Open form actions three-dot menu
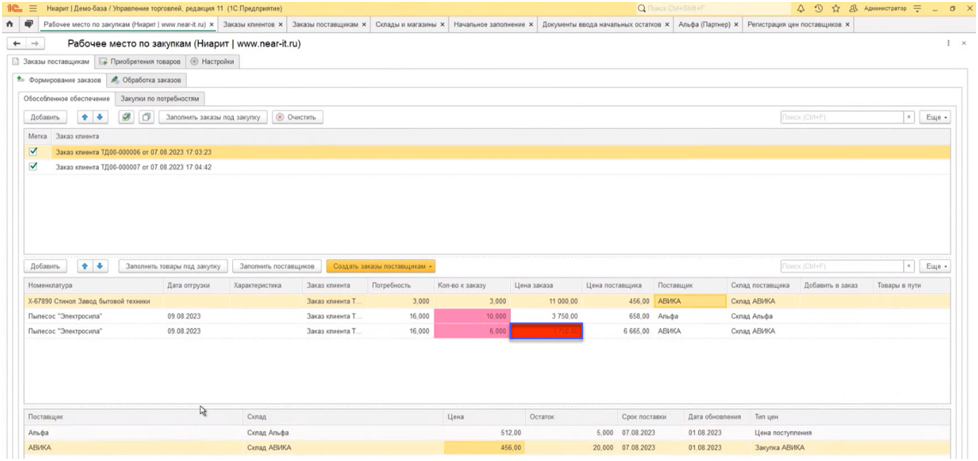 tap(948, 44)
